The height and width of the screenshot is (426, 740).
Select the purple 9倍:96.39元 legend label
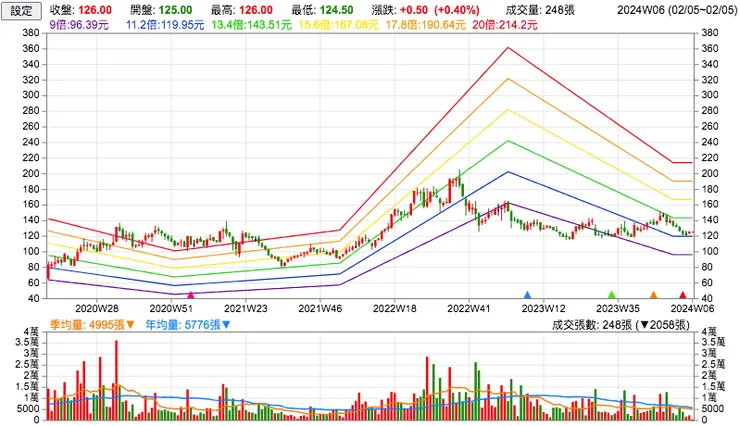[79, 25]
